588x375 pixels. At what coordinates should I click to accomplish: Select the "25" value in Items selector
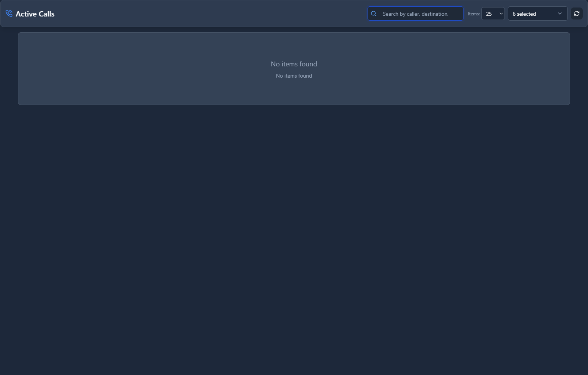pos(489,14)
